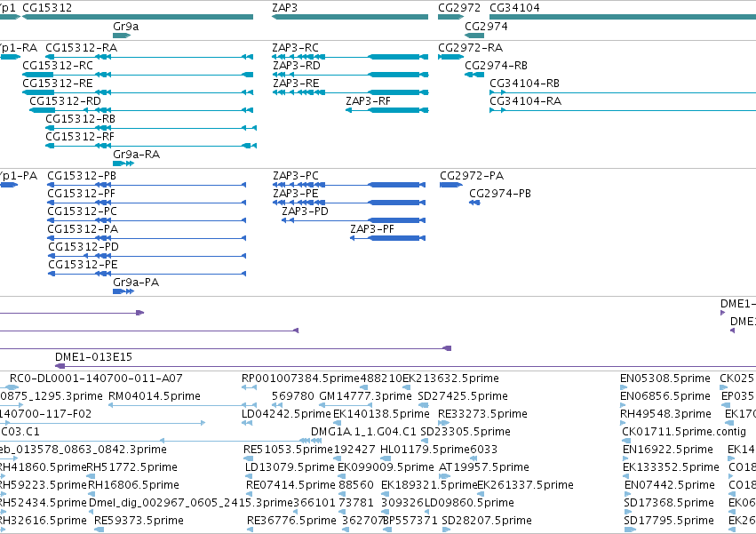The width and height of the screenshot is (756, 534).
Task: Click EST RE51053.5prime
Action: 289,450
